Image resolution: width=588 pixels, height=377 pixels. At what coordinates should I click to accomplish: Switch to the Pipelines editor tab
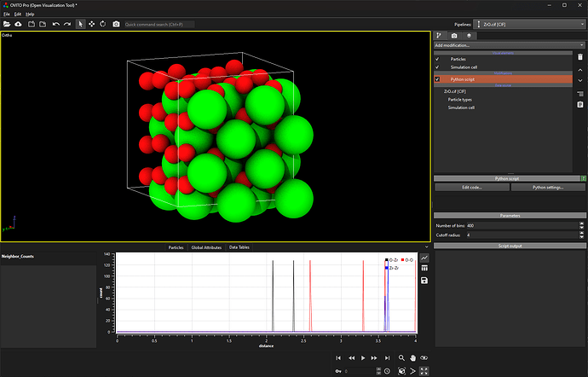click(439, 36)
